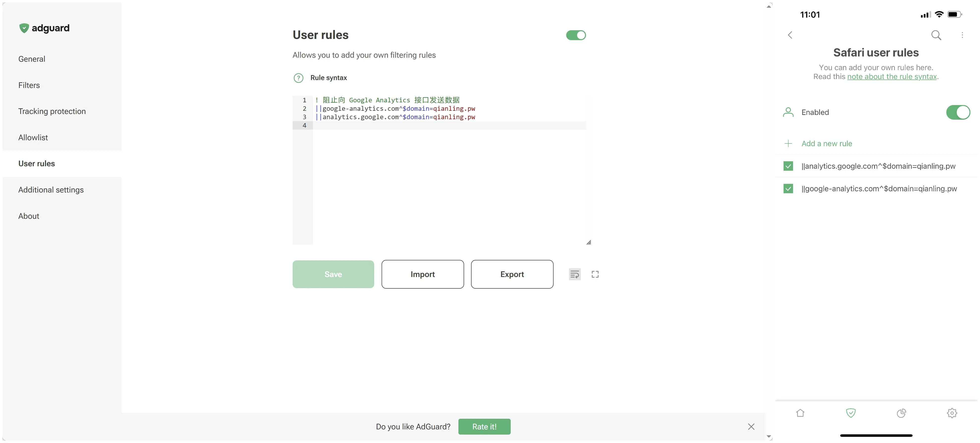Image resolution: width=980 pixels, height=443 pixels.
Task: Open Statistics pie chart tab
Action: coord(901,413)
